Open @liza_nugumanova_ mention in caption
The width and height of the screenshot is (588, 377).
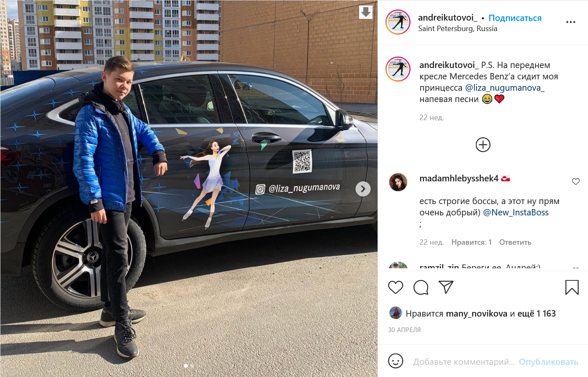pos(505,88)
